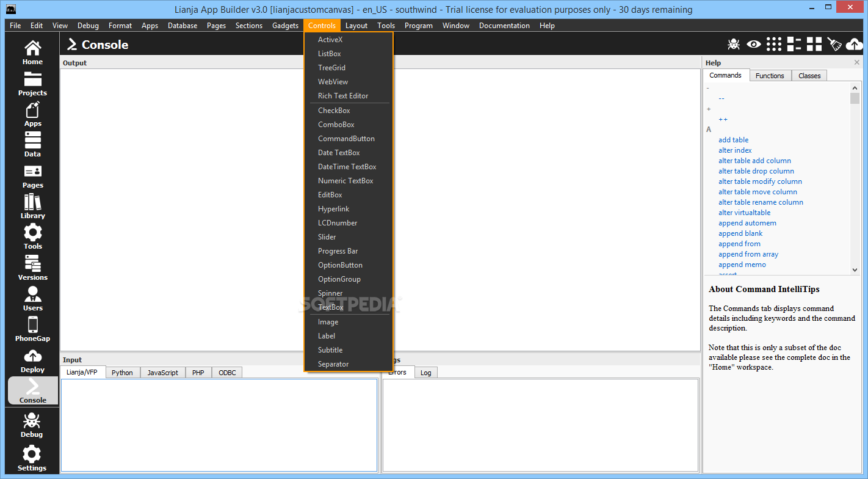The height and width of the screenshot is (479, 868).
Task: Open the 'add table' command link
Action: (733, 140)
